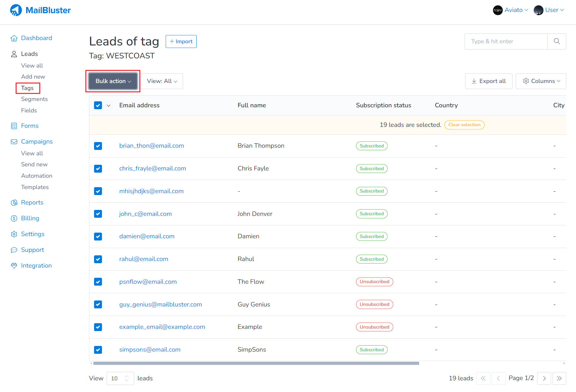The height and width of the screenshot is (392, 576).
Task: Click the Integration diamond icon
Action: [x=14, y=266]
